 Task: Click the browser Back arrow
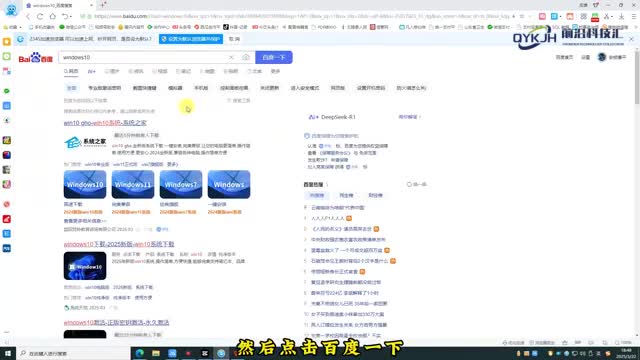point(28,16)
